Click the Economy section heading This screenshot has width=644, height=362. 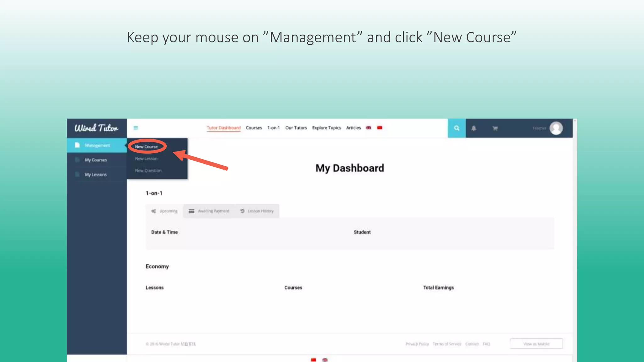(157, 266)
